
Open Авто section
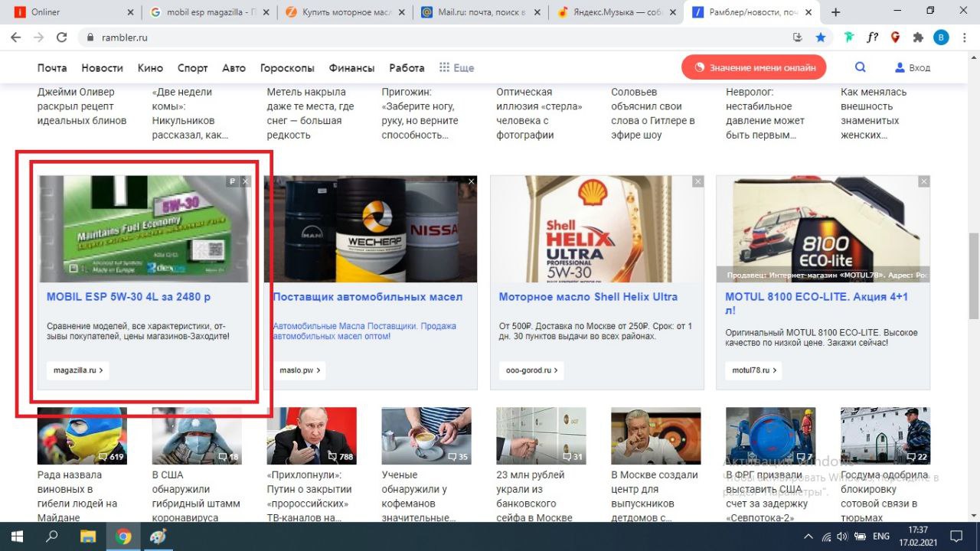pos(234,67)
